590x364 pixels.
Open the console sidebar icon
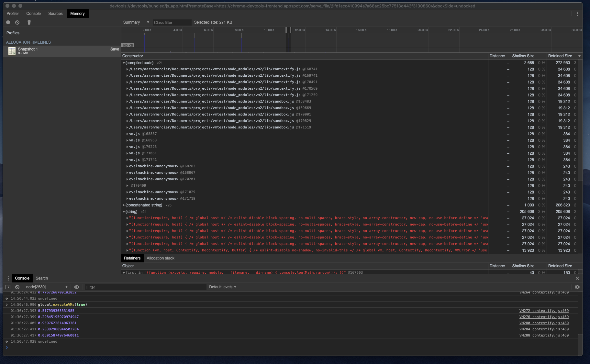pos(7,287)
